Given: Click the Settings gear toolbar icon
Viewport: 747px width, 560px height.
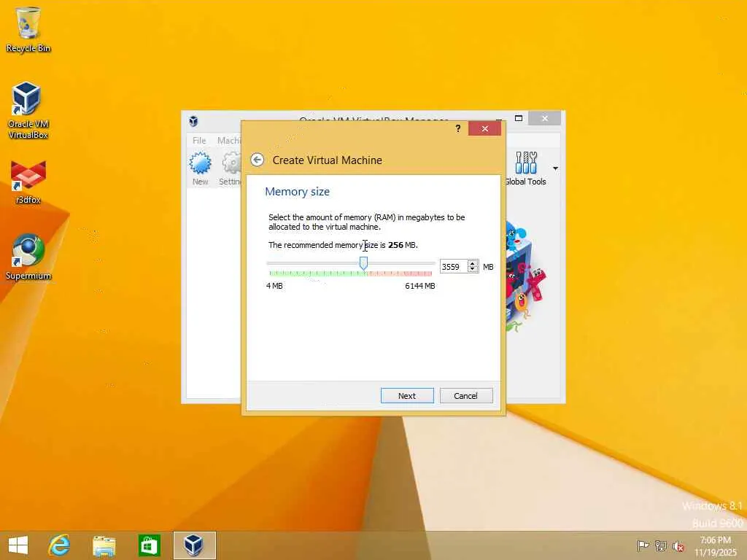Looking at the screenshot, I should tap(230, 168).
